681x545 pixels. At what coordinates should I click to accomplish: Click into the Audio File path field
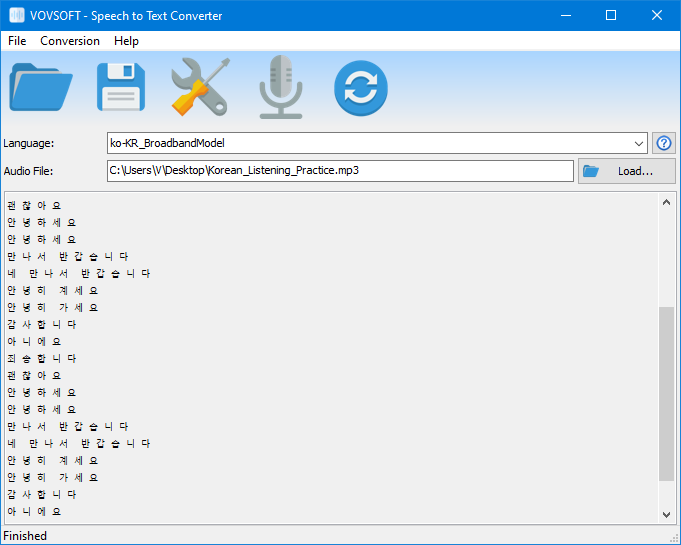(340, 171)
